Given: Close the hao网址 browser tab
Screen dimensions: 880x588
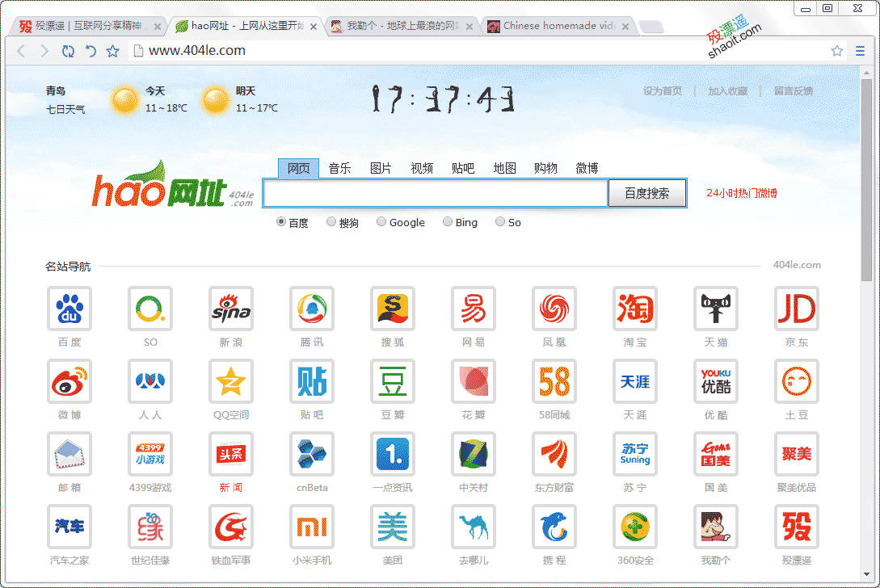Looking at the screenshot, I should click(x=314, y=27).
